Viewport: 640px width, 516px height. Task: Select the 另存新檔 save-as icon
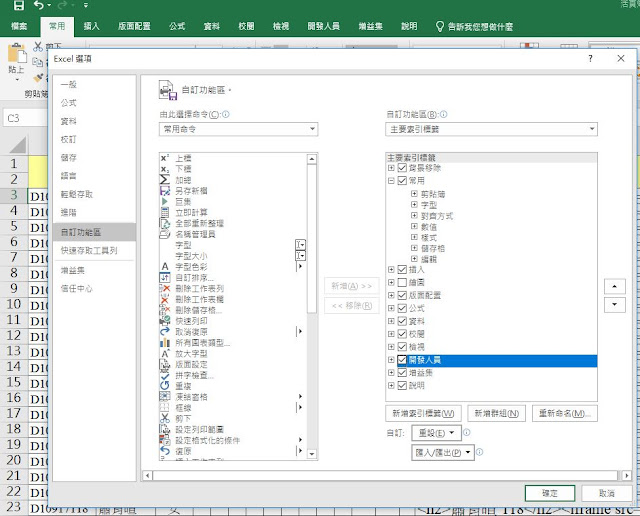164,191
